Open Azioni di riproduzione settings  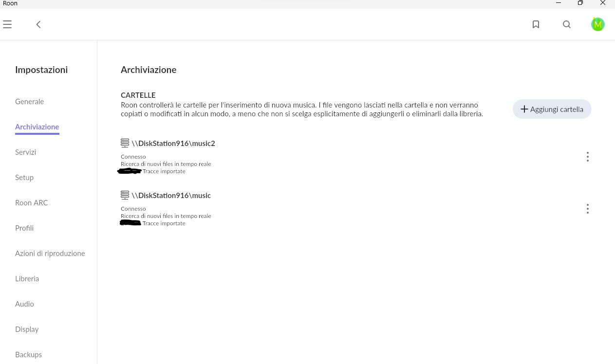click(50, 254)
